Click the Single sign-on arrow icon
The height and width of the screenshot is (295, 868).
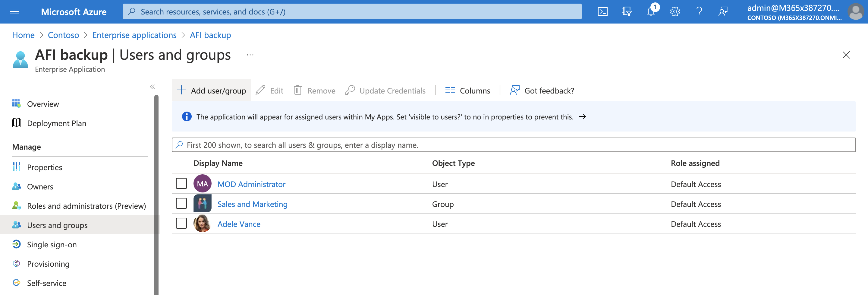[16, 244]
